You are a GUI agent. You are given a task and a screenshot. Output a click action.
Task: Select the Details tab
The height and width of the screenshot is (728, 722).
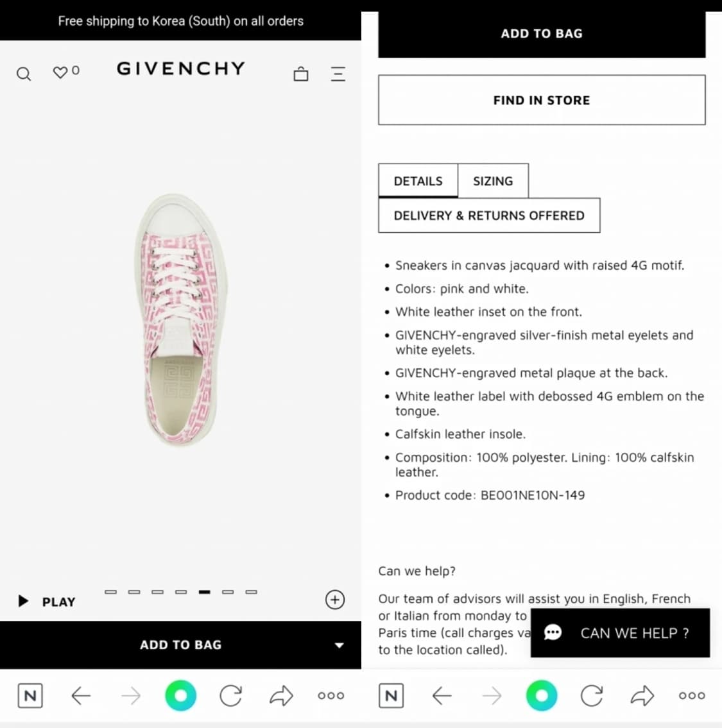(x=418, y=181)
